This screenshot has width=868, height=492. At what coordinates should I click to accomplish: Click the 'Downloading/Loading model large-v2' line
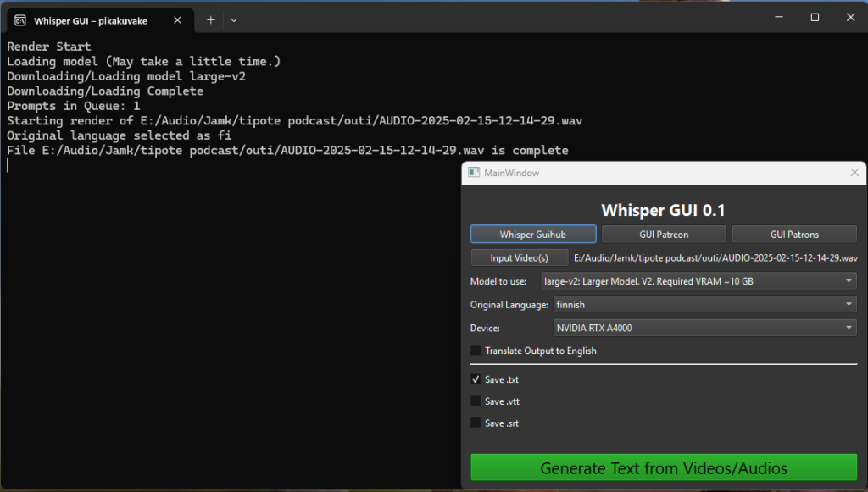click(x=126, y=76)
